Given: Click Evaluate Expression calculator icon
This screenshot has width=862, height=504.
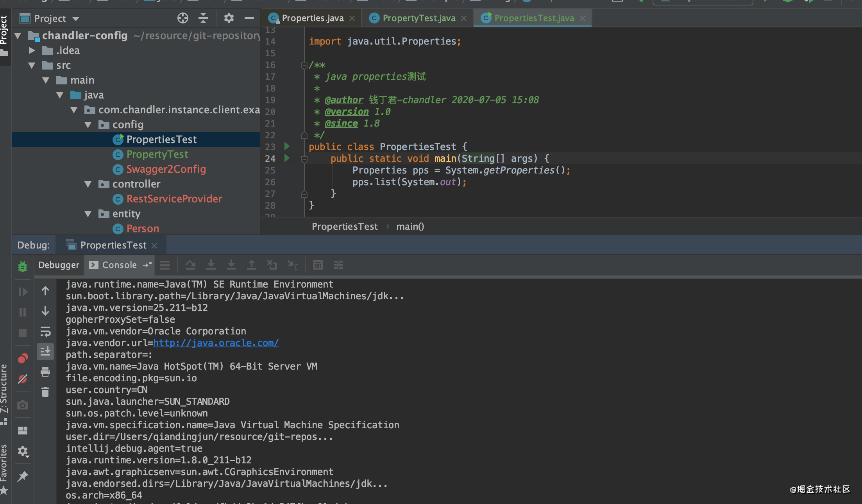Looking at the screenshot, I should click(318, 265).
